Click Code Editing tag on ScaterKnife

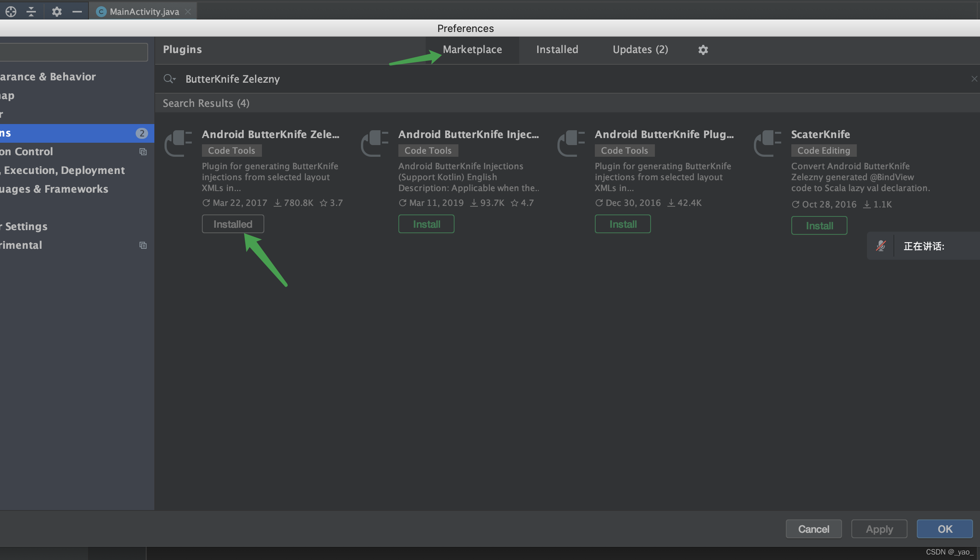pyautogui.click(x=824, y=151)
